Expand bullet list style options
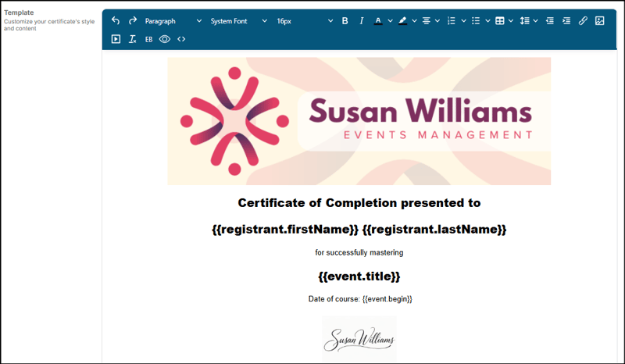 (x=487, y=21)
